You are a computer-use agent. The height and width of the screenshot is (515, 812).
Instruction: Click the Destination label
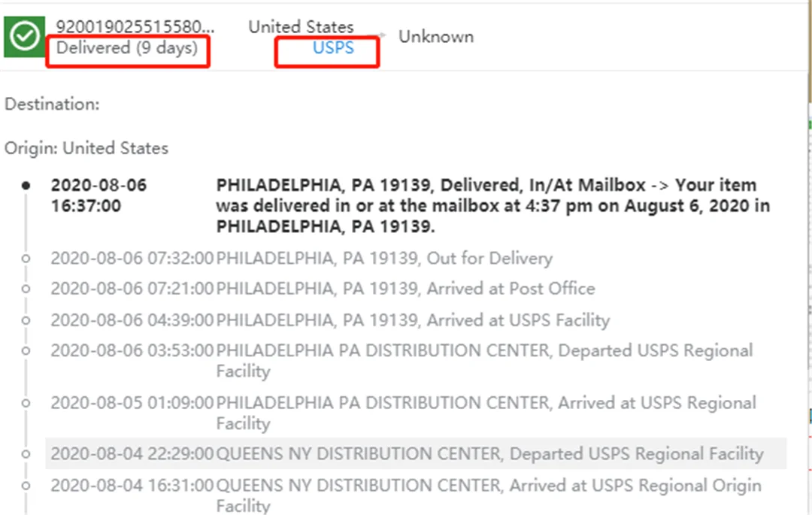52,104
